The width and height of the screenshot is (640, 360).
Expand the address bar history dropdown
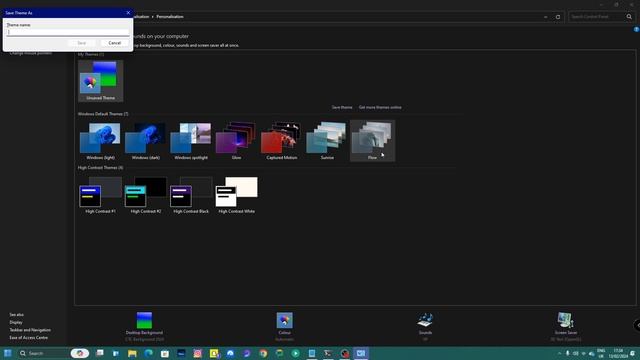click(545, 17)
